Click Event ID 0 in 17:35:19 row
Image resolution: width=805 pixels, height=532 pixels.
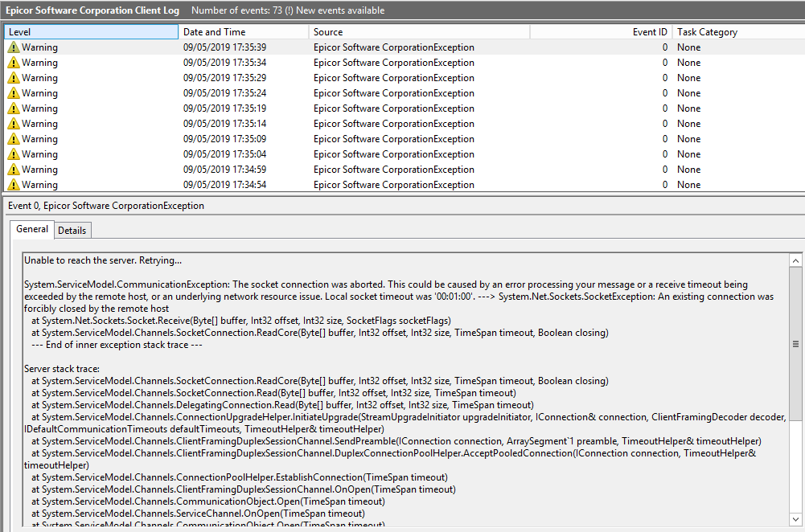click(665, 108)
